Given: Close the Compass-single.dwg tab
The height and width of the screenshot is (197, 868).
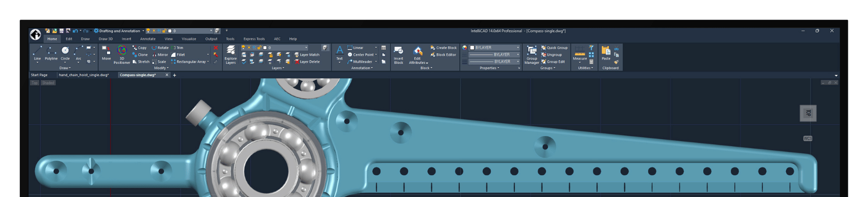Looking at the screenshot, I should [167, 75].
